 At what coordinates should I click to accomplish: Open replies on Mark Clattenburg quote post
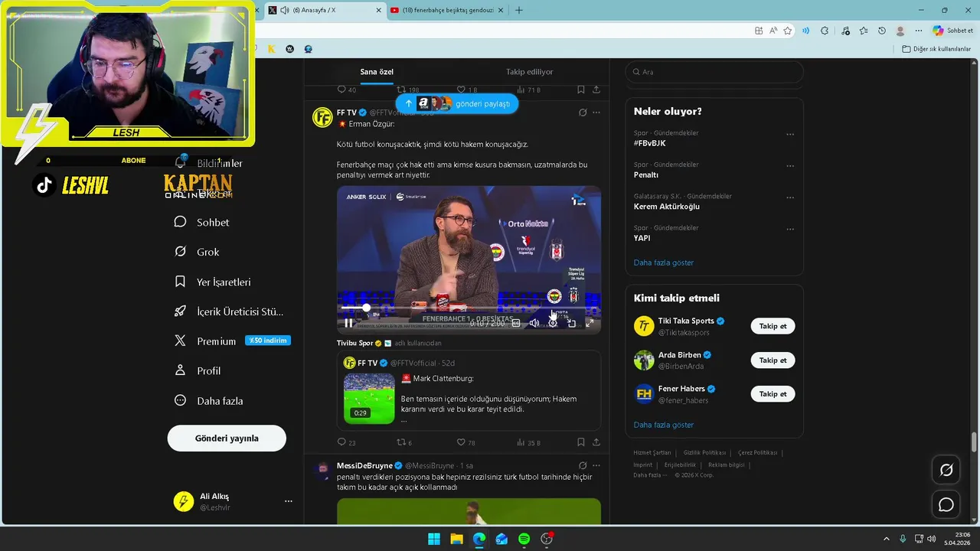[x=346, y=442]
